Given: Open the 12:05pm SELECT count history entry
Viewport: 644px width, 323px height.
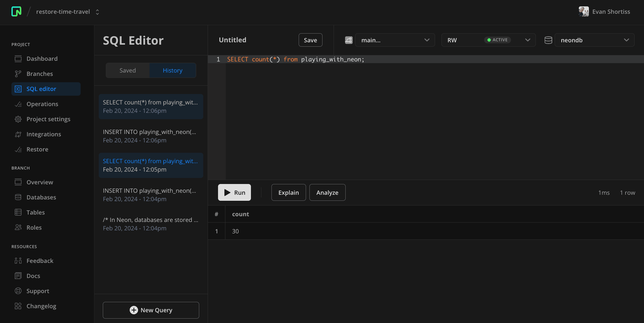Looking at the screenshot, I should tap(151, 165).
